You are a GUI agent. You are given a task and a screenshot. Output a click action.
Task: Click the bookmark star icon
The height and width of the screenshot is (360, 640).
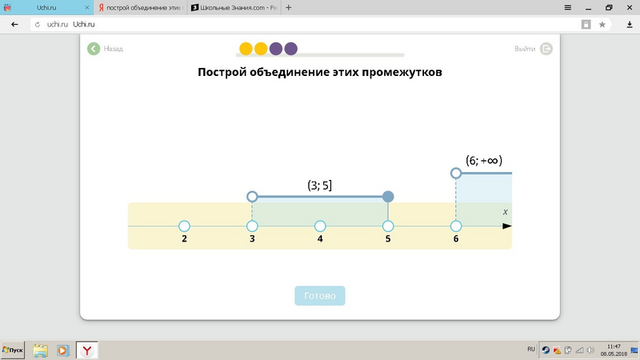coord(602,24)
